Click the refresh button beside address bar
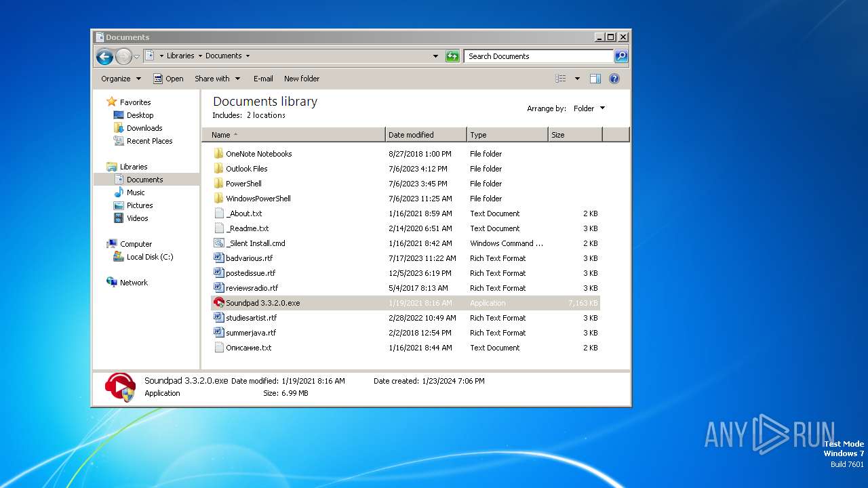Viewport: 868px width, 488px height. pyautogui.click(x=452, y=56)
